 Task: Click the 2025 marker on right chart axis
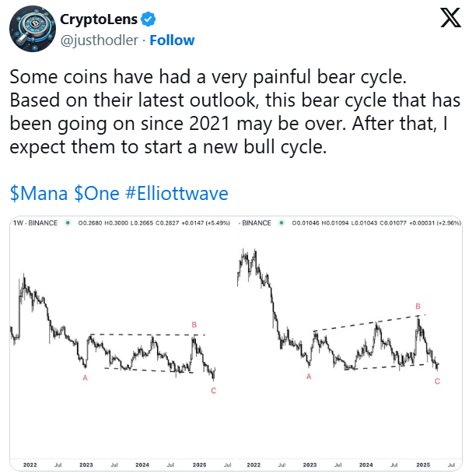pyautogui.click(x=423, y=465)
